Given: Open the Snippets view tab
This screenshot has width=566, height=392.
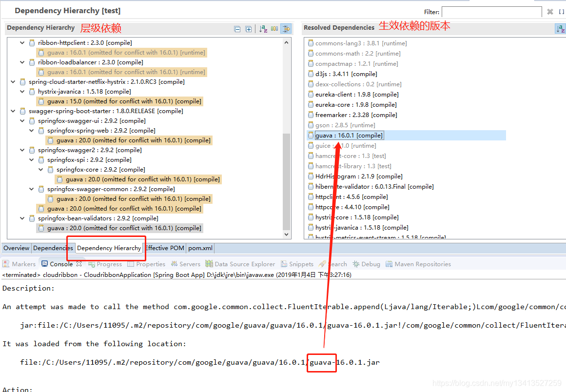Looking at the screenshot, I should click(x=297, y=264).
